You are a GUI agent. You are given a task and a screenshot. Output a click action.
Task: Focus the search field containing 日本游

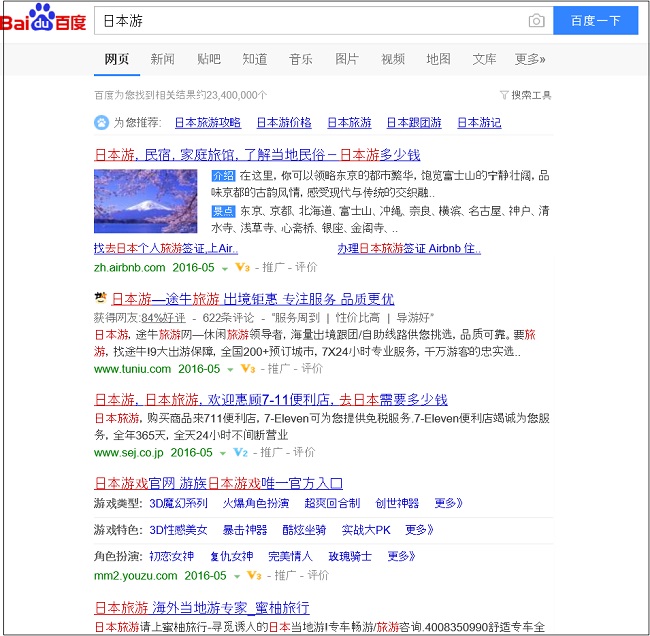click(x=310, y=21)
